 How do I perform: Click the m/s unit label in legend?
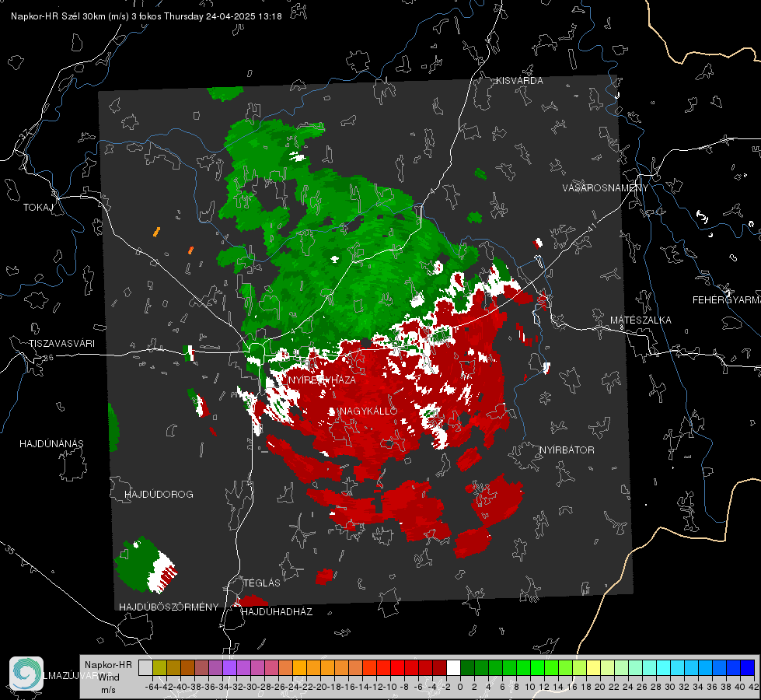(108, 690)
